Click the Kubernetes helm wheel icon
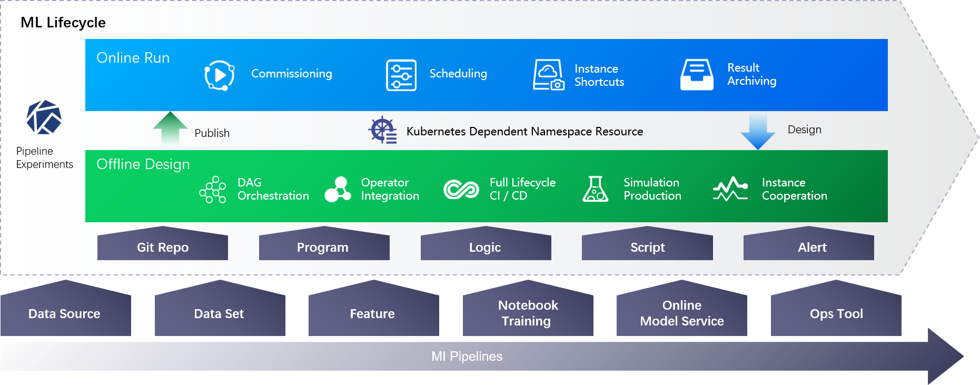The width and height of the screenshot is (980, 385). click(383, 130)
